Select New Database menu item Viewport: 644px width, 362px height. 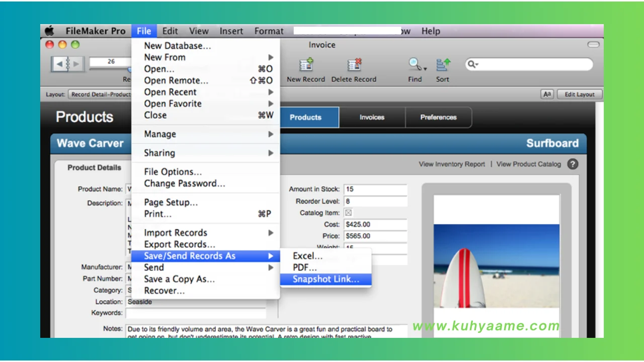(205, 46)
